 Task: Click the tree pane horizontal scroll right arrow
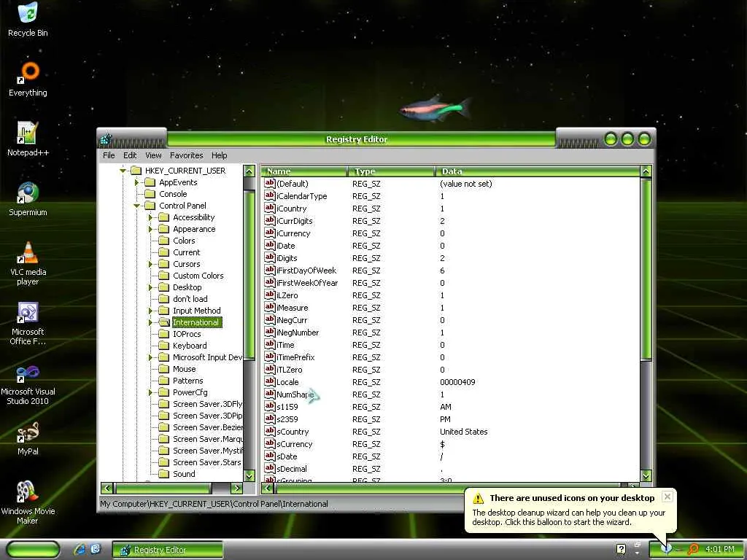(x=237, y=488)
